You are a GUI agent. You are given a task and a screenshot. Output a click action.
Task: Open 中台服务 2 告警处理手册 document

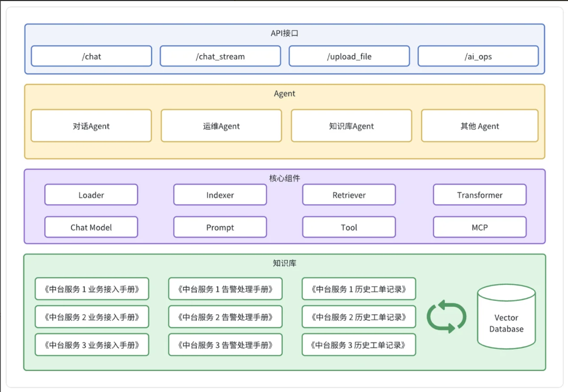[225, 317]
